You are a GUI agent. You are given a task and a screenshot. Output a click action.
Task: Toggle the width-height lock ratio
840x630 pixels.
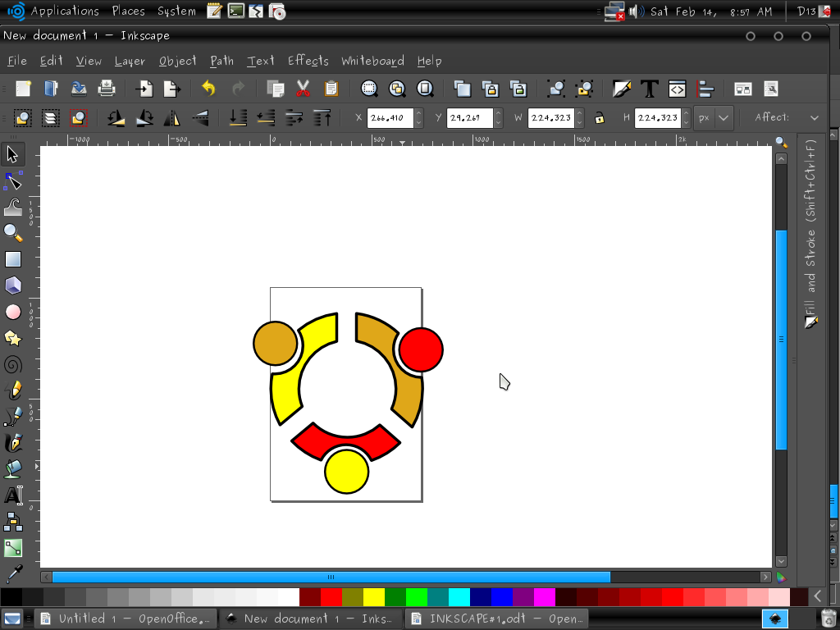point(600,117)
